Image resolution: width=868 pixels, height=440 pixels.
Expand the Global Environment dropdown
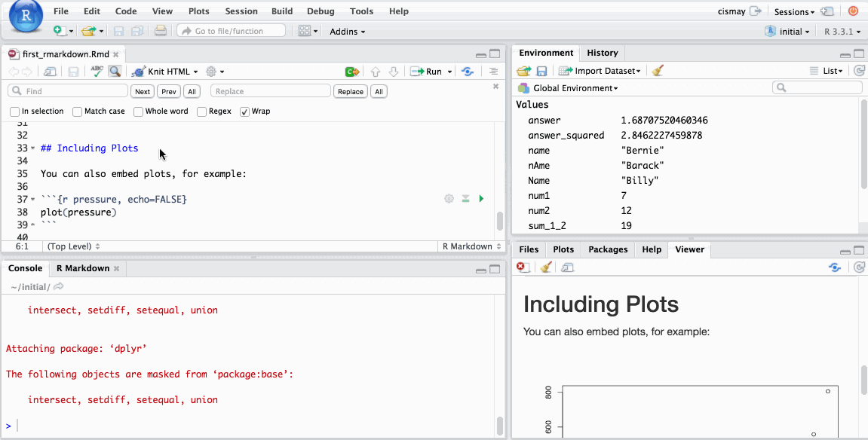(x=575, y=88)
